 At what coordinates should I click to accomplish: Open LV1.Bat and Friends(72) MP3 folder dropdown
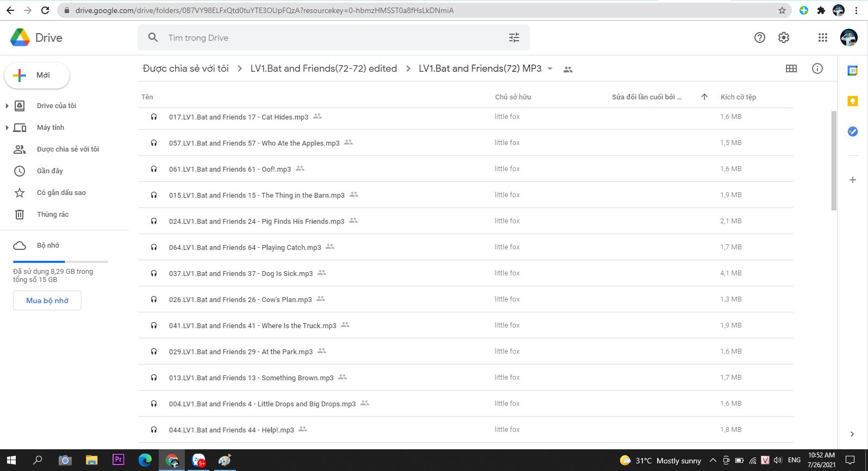pos(550,69)
